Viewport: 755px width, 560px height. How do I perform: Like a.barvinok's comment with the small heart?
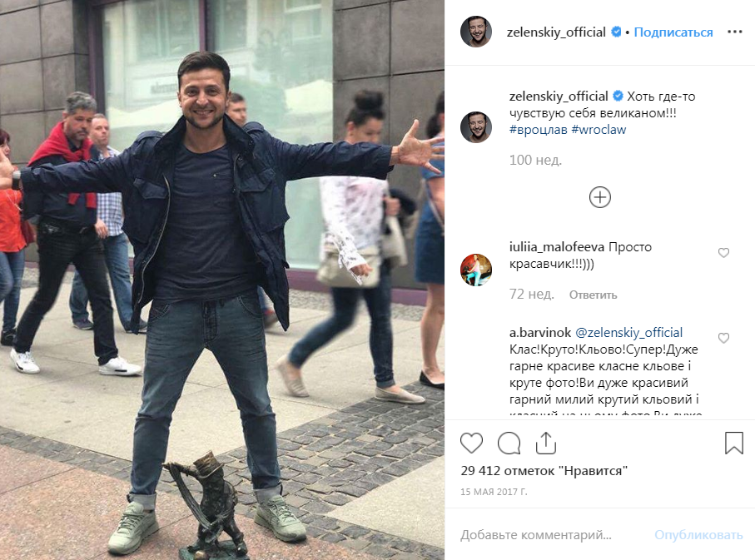723,338
